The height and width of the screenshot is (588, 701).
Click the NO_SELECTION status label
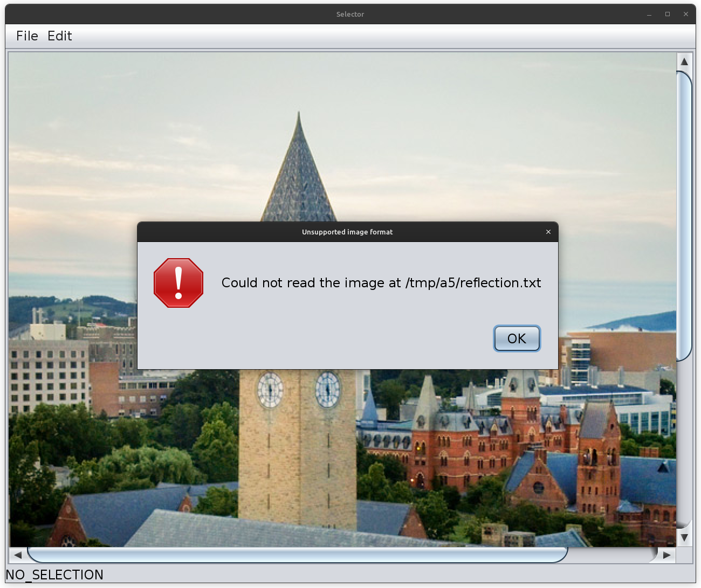(54, 575)
